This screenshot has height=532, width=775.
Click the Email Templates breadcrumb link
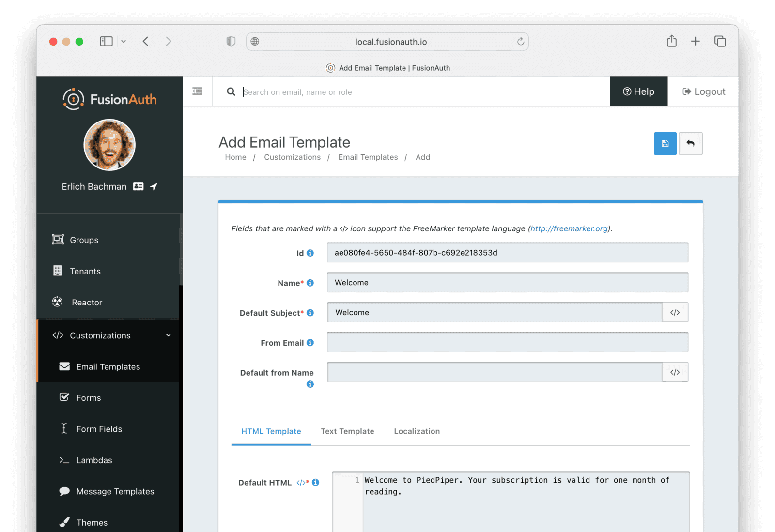(x=368, y=157)
